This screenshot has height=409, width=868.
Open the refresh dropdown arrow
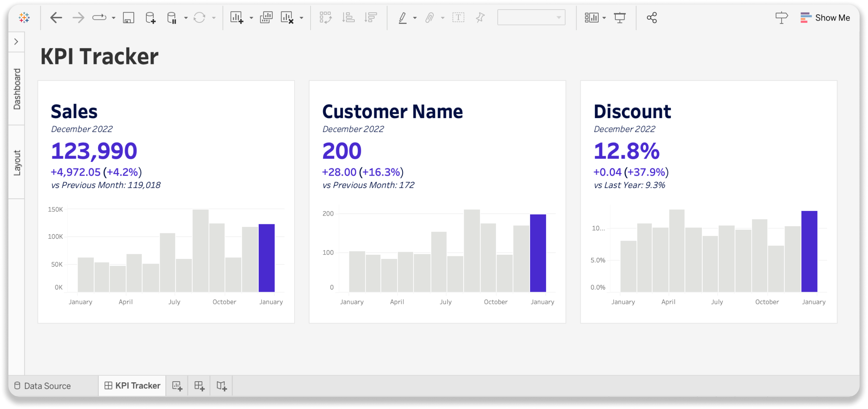(214, 18)
